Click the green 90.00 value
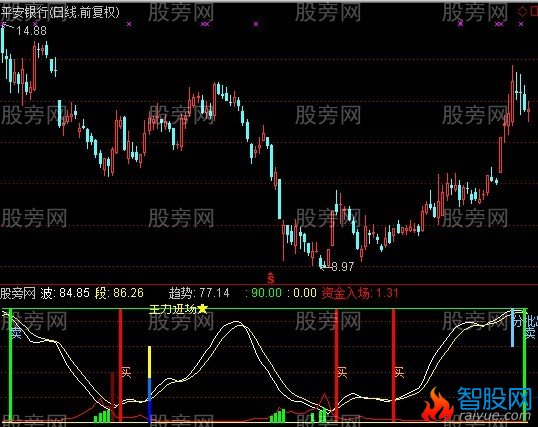Image resolution: width=538 pixels, height=427 pixels. coord(266,293)
